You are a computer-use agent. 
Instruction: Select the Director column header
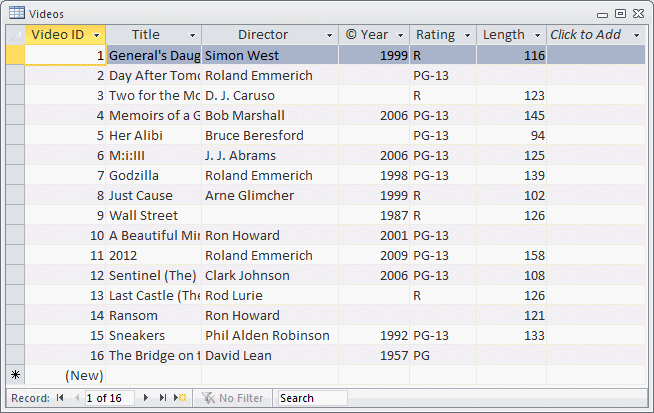click(269, 35)
